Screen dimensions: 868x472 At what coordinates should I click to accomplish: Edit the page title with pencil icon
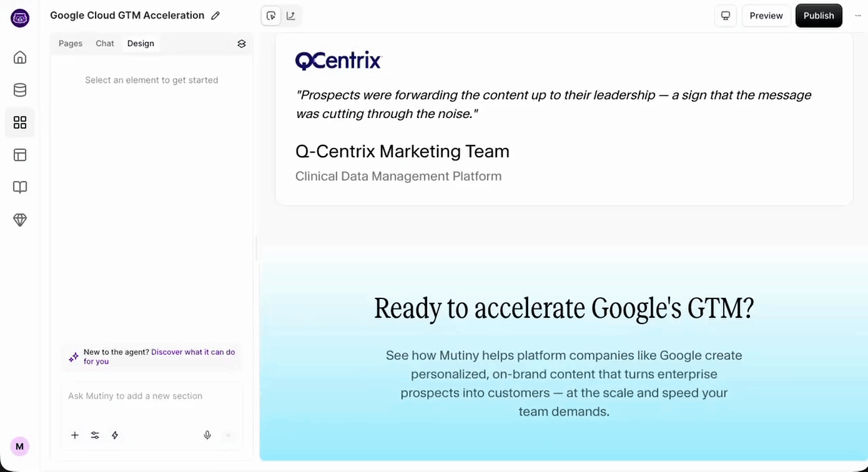(215, 16)
